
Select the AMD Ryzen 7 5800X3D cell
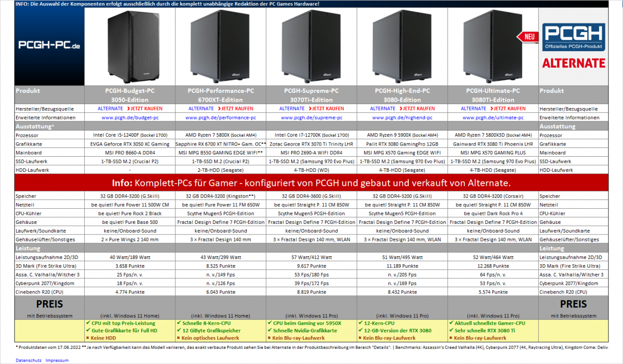[494, 135]
